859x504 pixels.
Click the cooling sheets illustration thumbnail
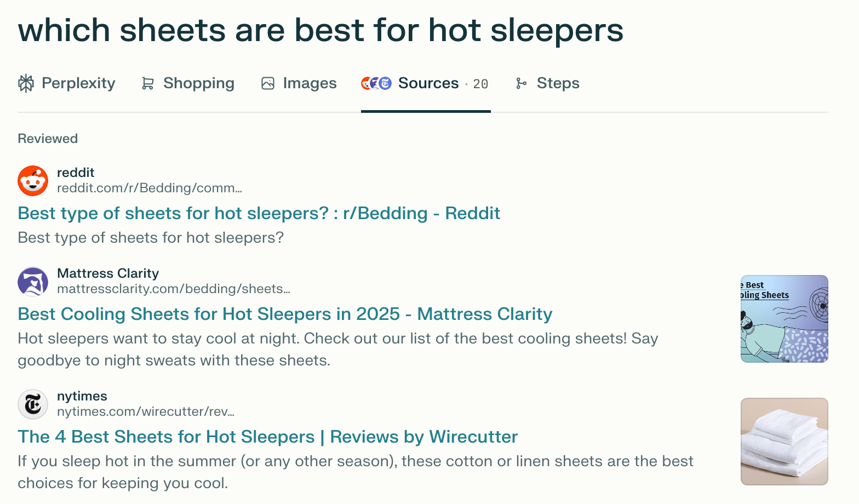pyautogui.click(x=784, y=318)
